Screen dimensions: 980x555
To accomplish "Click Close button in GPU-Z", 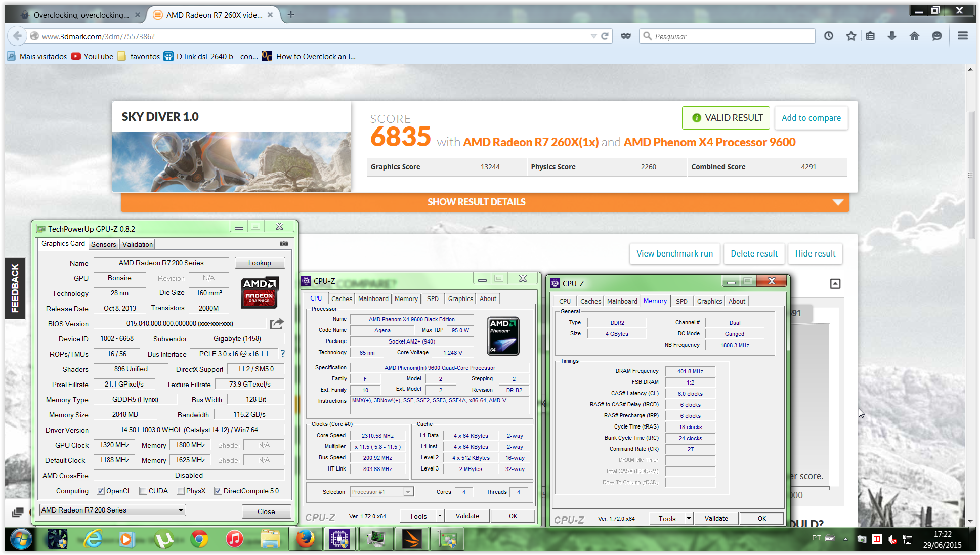I will point(266,511).
